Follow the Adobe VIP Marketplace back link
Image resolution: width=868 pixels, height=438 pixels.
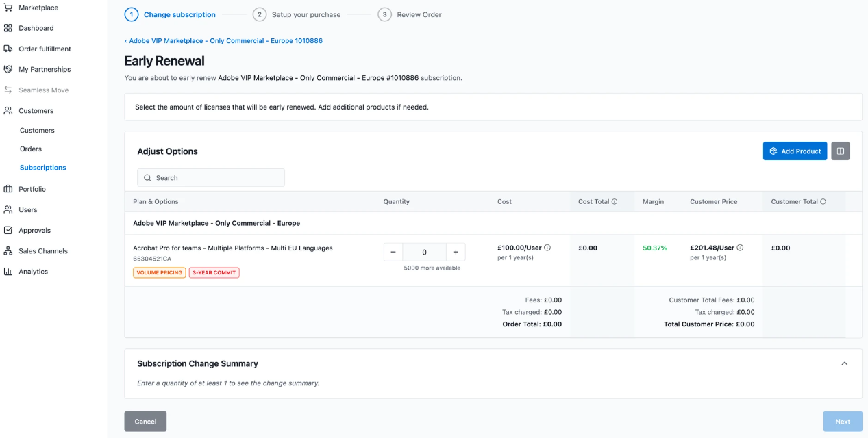click(223, 40)
